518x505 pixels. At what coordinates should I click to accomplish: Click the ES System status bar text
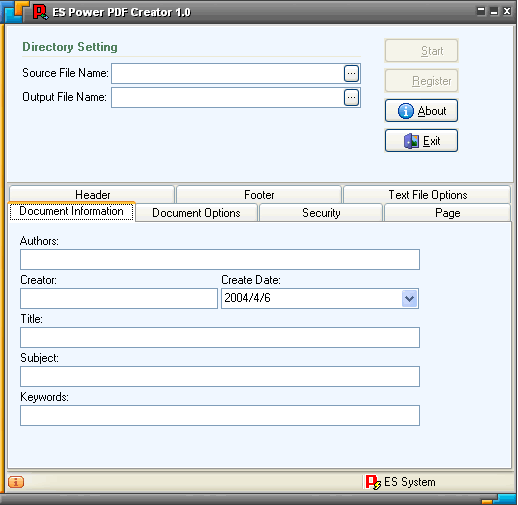pos(410,482)
